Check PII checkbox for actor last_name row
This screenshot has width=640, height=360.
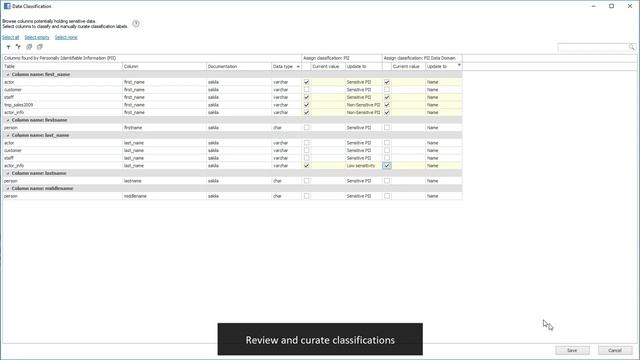coord(307,143)
